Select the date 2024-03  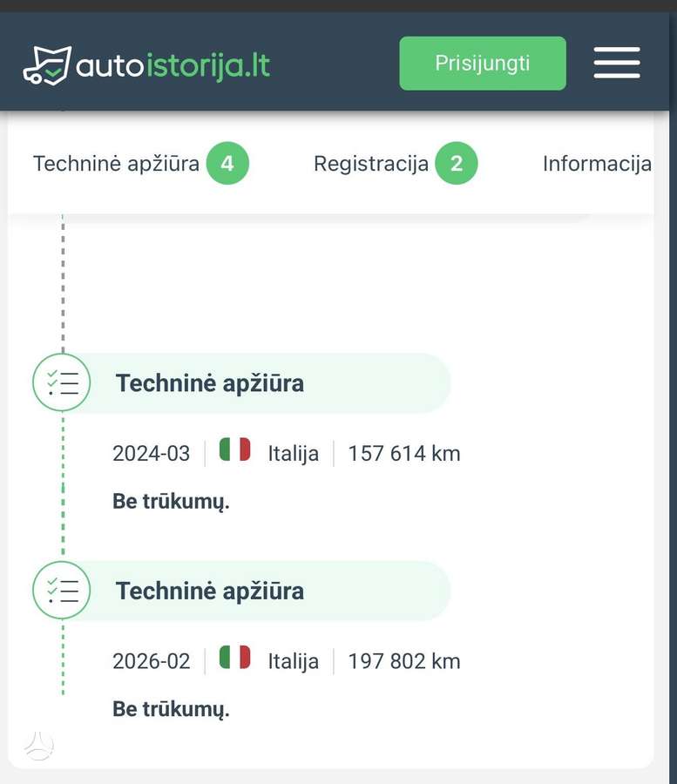coord(151,454)
